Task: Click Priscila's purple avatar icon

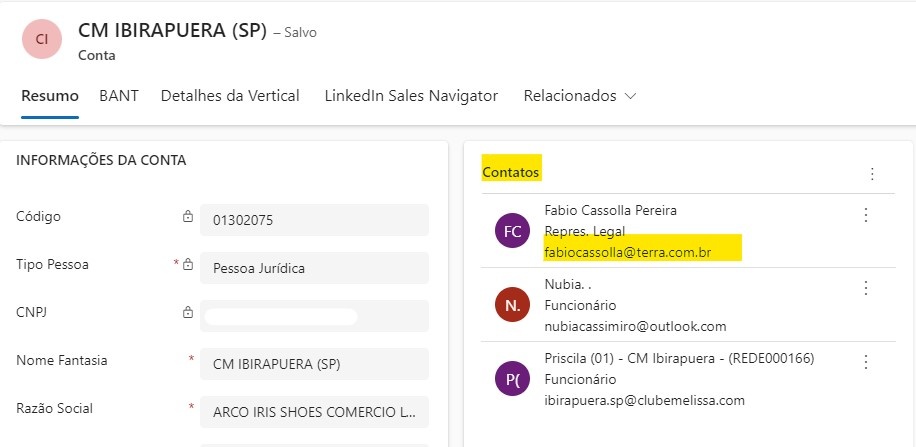Action: (512, 376)
